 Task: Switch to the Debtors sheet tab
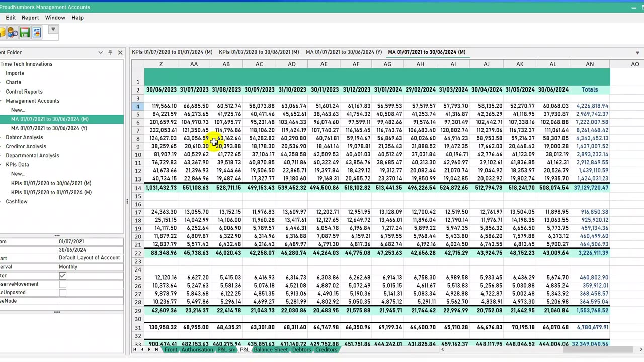301,350
